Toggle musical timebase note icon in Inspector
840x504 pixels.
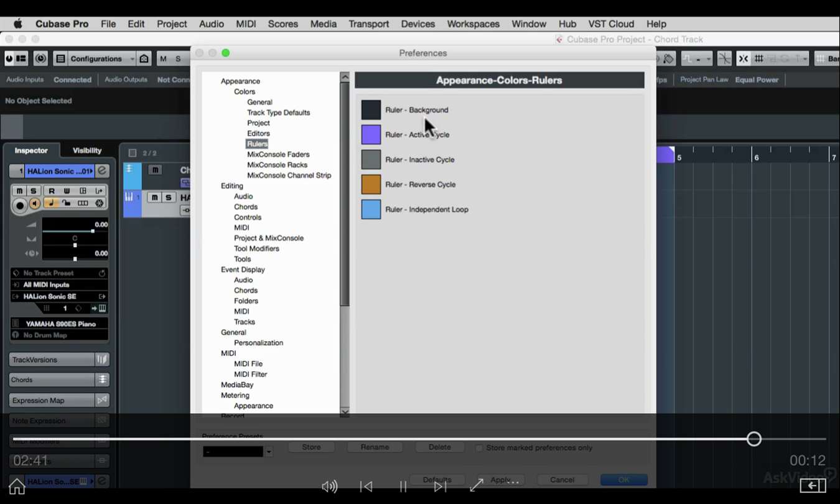click(x=52, y=203)
